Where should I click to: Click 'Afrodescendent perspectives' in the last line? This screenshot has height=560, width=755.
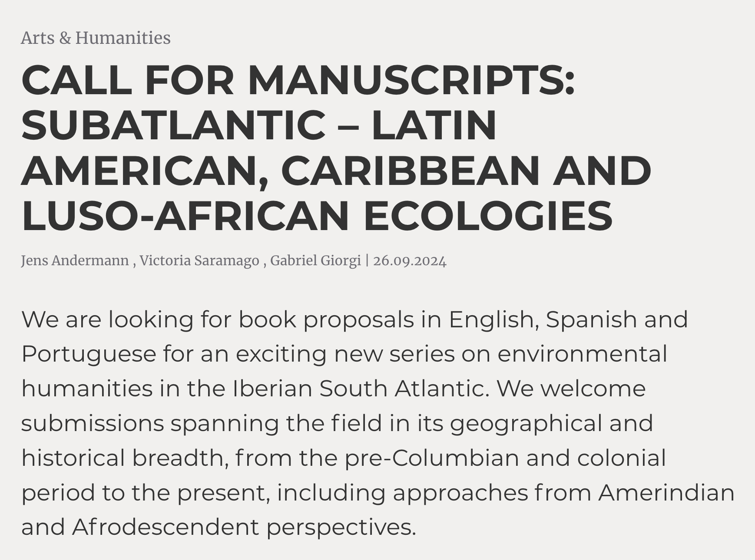[244, 527]
